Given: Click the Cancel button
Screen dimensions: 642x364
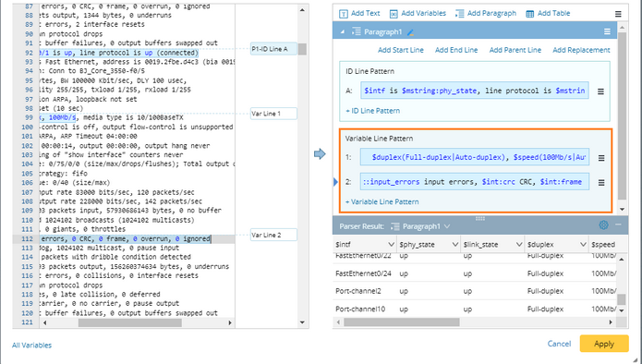Looking at the screenshot, I should point(559,344).
